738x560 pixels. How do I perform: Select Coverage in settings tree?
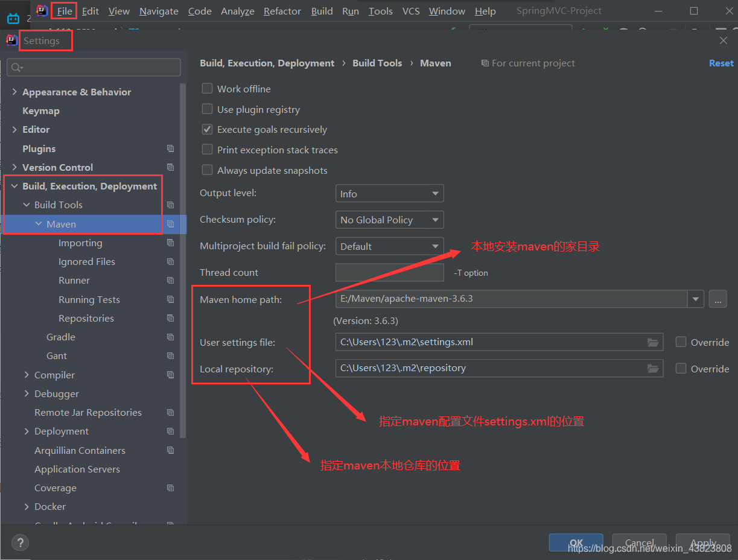coord(56,488)
